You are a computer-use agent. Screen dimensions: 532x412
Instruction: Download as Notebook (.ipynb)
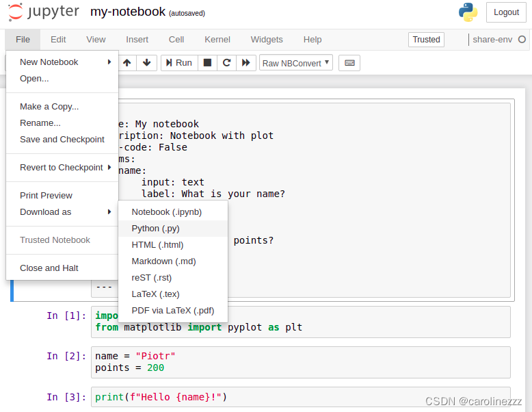[173, 212]
